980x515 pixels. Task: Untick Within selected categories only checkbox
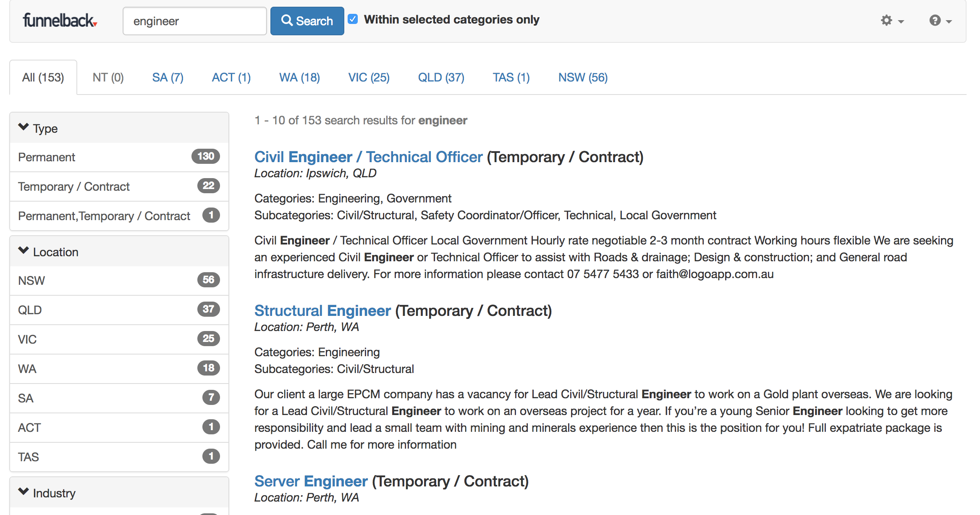(x=353, y=19)
